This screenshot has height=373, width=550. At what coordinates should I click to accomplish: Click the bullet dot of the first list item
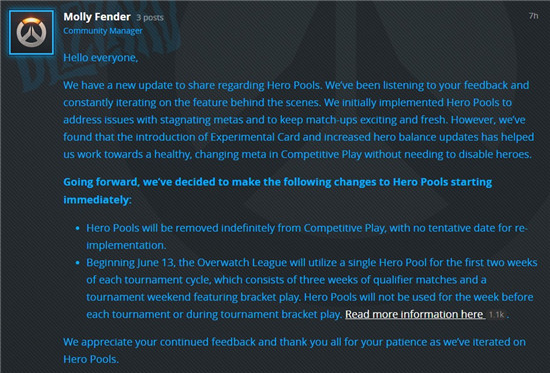tap(78, 228)
